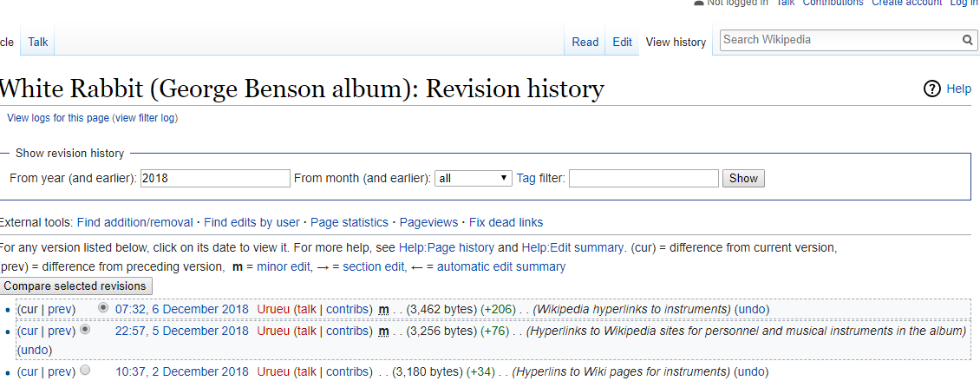Viewport: 980px width, 381px height.
Task: Switch to the View history tab
Action: [676, 42]
